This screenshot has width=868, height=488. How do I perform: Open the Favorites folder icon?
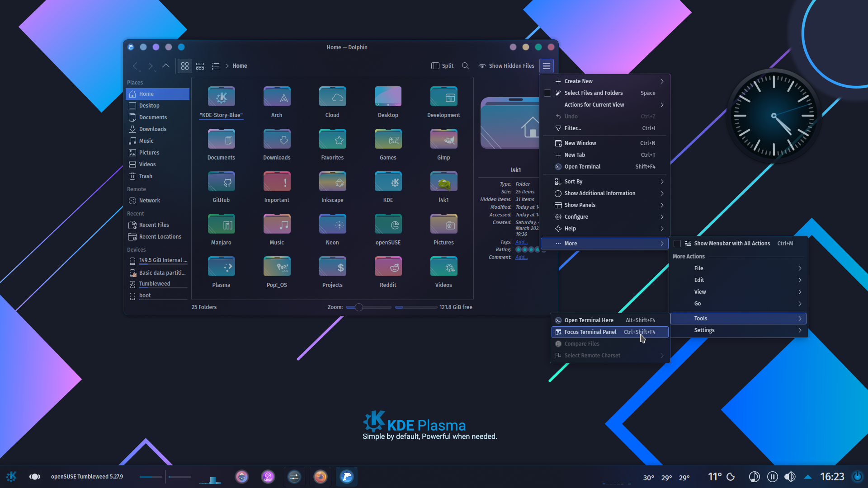point(332,139)
